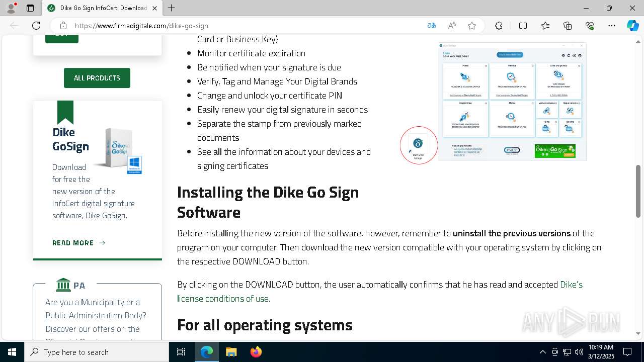Image resolution: width=644 pixels, height=362 pixels.
Task: Select text 'Monitor certificate expiration'
Action: click(251, 53)
